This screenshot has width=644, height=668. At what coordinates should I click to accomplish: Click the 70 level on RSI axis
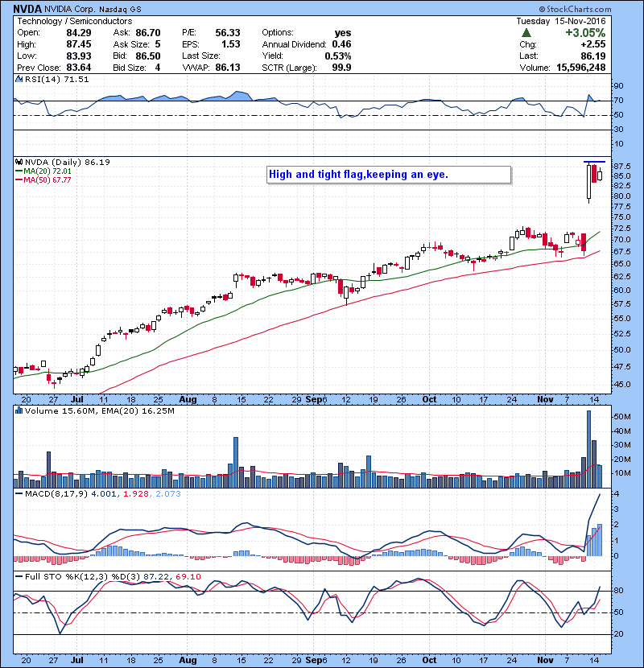click(618, 101)
